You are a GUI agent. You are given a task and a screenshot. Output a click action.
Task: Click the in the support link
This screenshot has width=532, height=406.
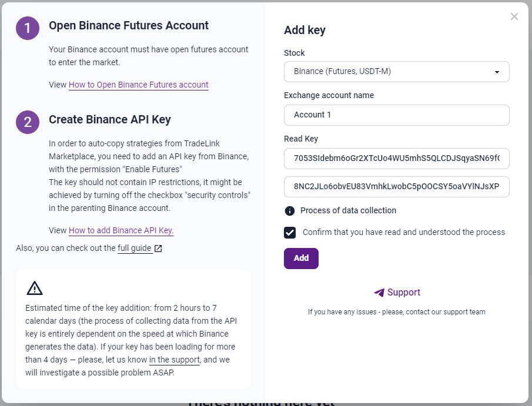175,360
